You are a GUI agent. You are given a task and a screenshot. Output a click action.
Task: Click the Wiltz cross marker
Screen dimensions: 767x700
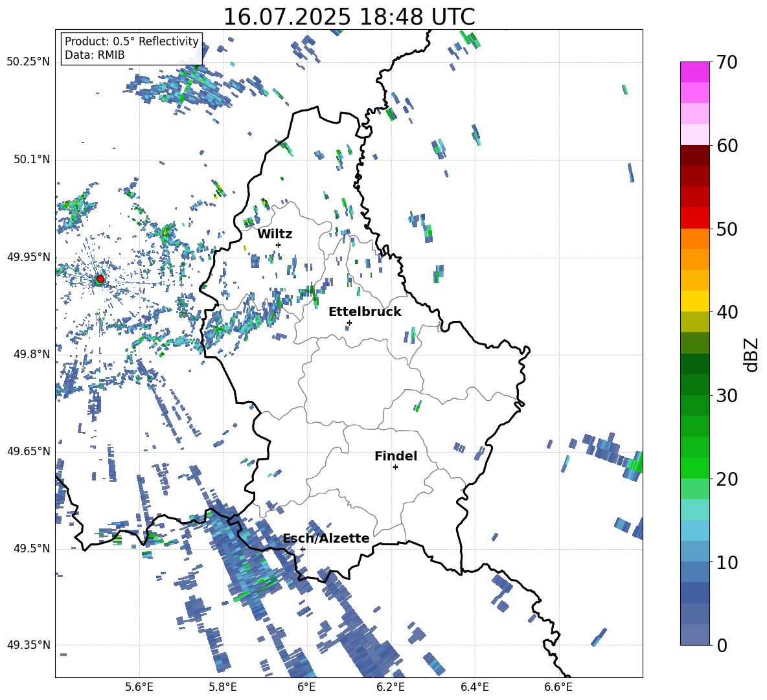click(279, 245)
